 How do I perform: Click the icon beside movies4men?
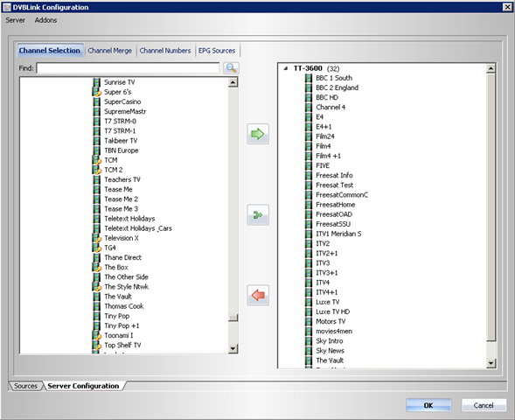[x=309, y=332]
